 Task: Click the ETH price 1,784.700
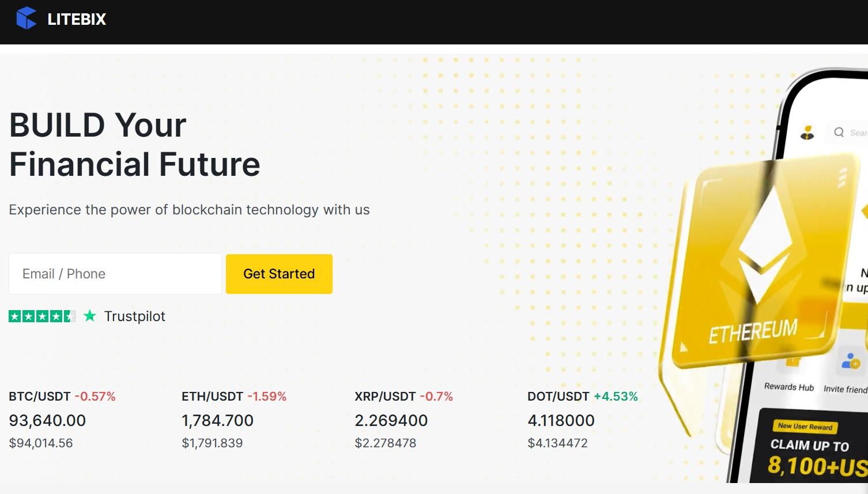click(217, 421)
